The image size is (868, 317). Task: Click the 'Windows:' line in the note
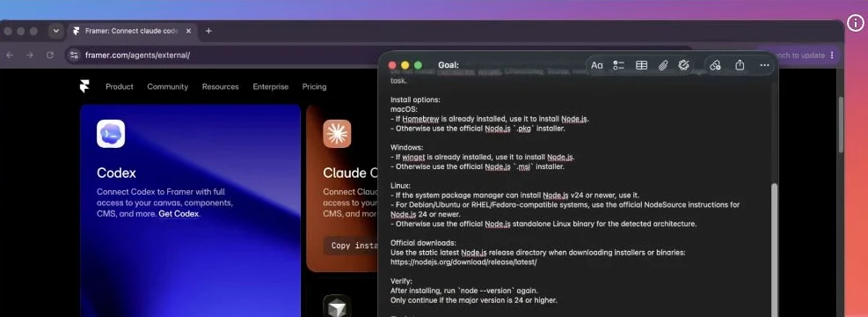click(407, 147)
